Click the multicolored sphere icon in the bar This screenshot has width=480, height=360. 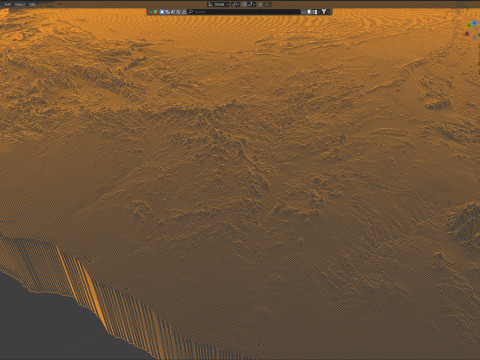pos(155,12)
